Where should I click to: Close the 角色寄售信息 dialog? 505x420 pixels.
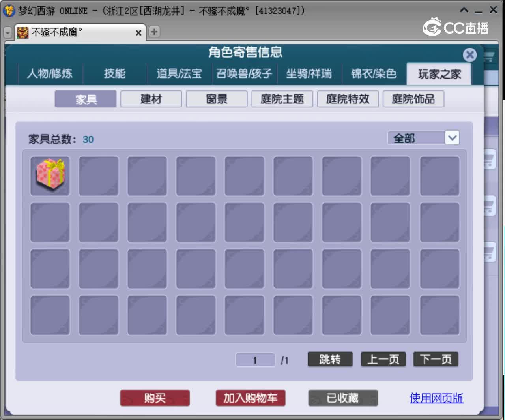(469, 54)
